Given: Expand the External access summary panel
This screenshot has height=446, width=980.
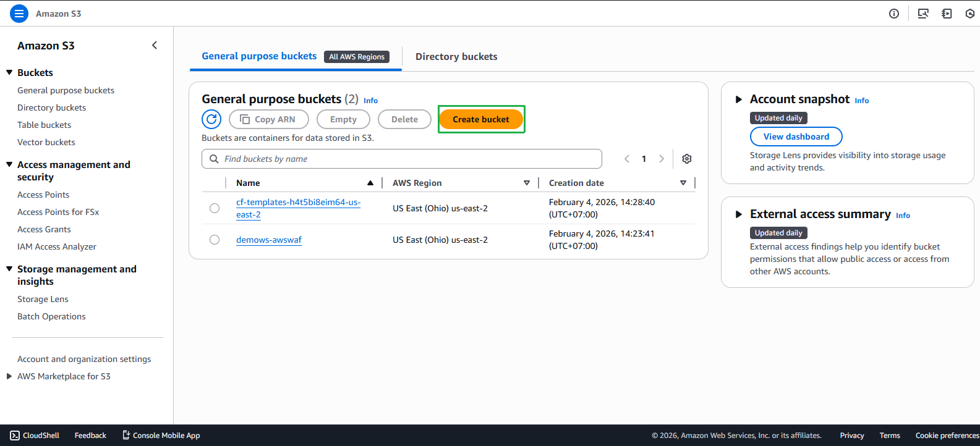Looking at the screenshot, I should pos(738,214).
